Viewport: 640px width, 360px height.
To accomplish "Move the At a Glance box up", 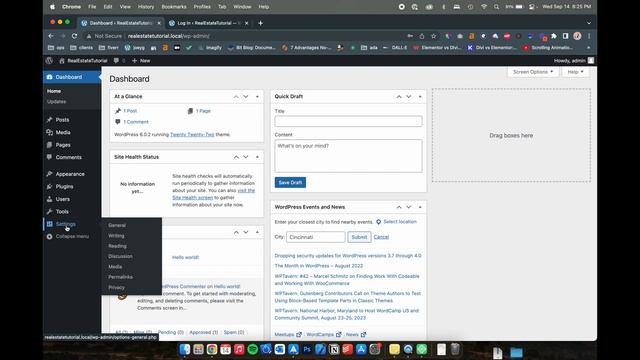I will [x=236, y=97].
